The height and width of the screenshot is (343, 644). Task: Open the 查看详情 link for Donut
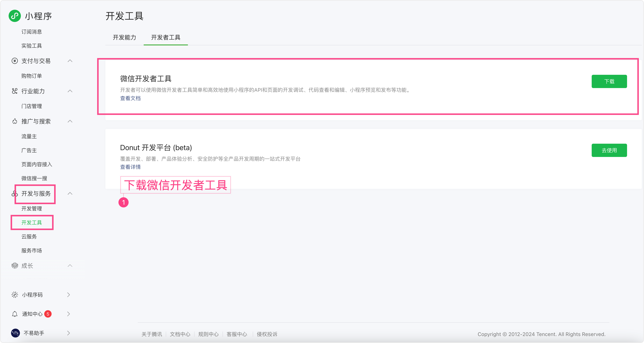point(130,167)
